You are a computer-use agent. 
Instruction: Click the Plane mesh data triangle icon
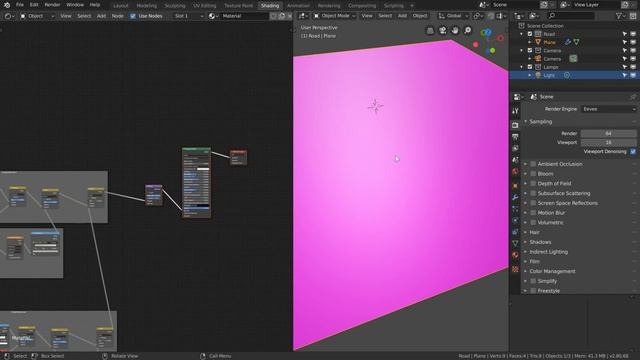pos(576,42)
